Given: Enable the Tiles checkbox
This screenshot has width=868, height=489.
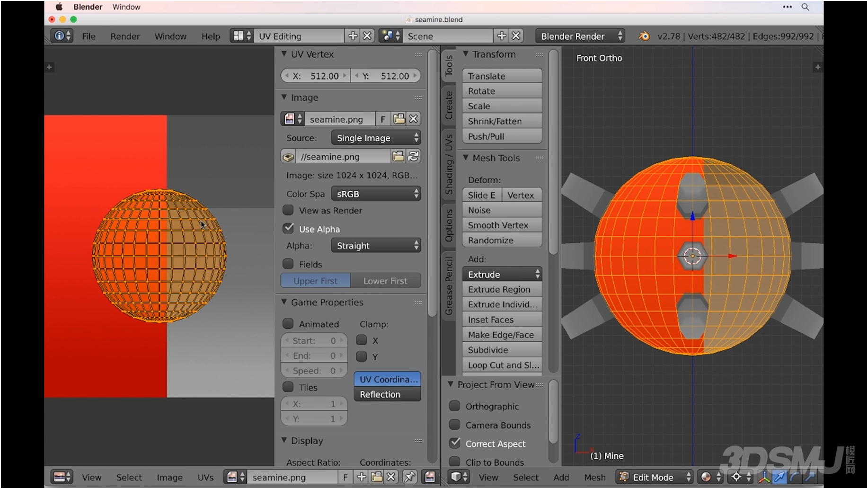Looking at the screenshot, I should tap(288, 387).
